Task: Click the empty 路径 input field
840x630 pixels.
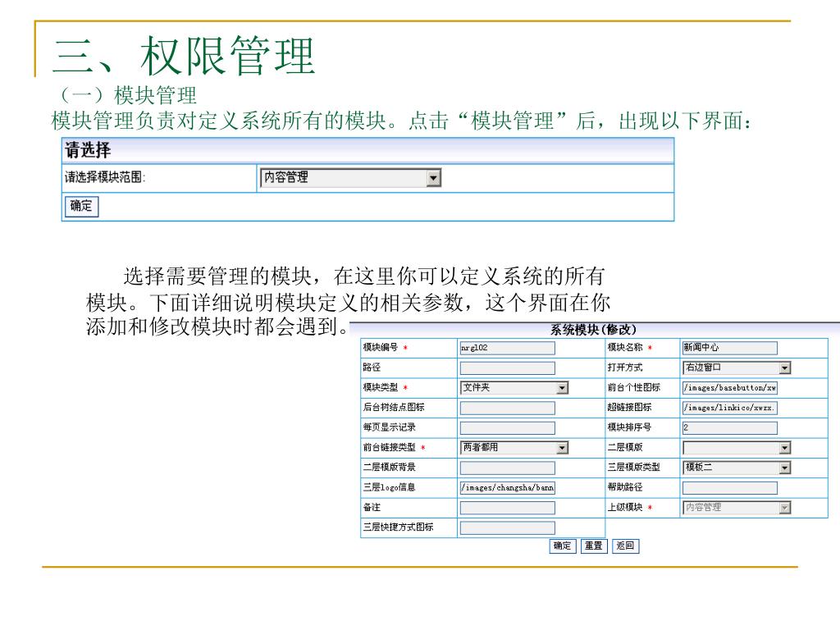Action: click(507, 368)
